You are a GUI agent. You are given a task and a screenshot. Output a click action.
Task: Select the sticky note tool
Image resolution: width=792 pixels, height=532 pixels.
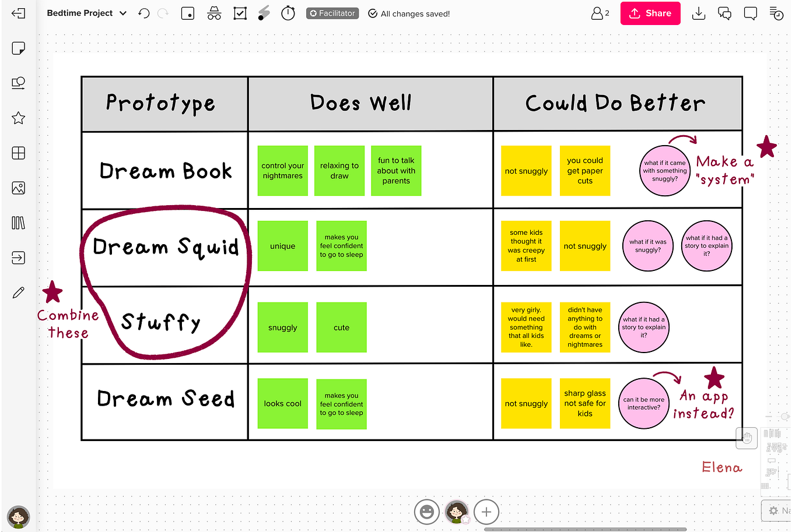click(x=18, y=48)
